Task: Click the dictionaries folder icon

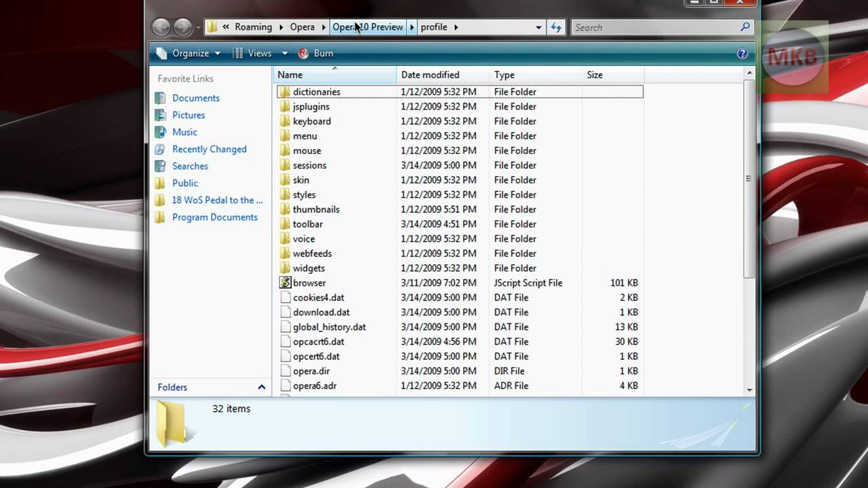Action: coord(285,91)
